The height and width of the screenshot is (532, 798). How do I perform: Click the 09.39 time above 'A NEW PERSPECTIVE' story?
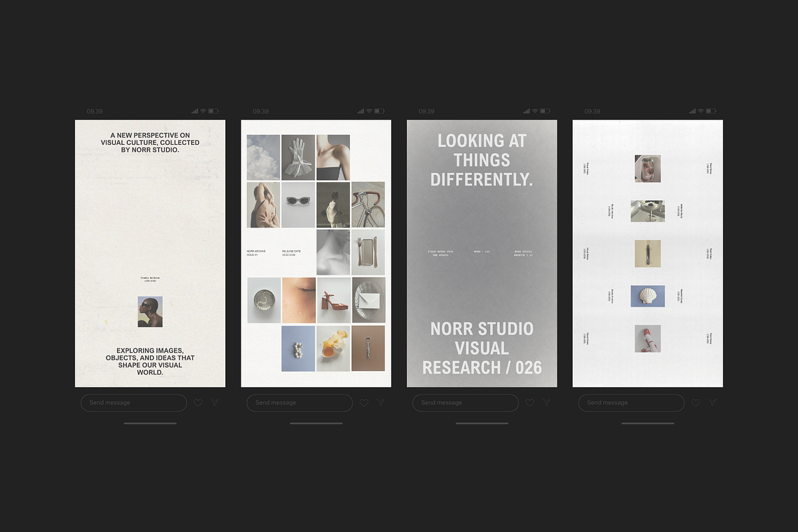pyautogui.click(x=94, y=111)
